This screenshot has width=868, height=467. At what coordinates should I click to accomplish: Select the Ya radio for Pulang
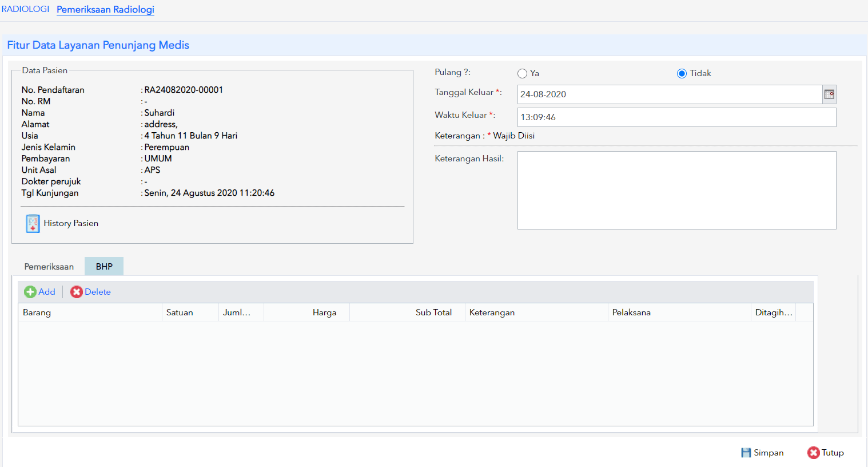pos(522,73)
